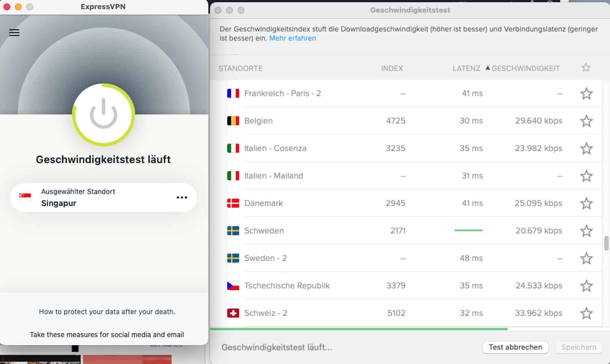The height and width of the screenshot is (364, 610).
Task: Sort list by INDEX column header
Action: (x=392, y=68)
